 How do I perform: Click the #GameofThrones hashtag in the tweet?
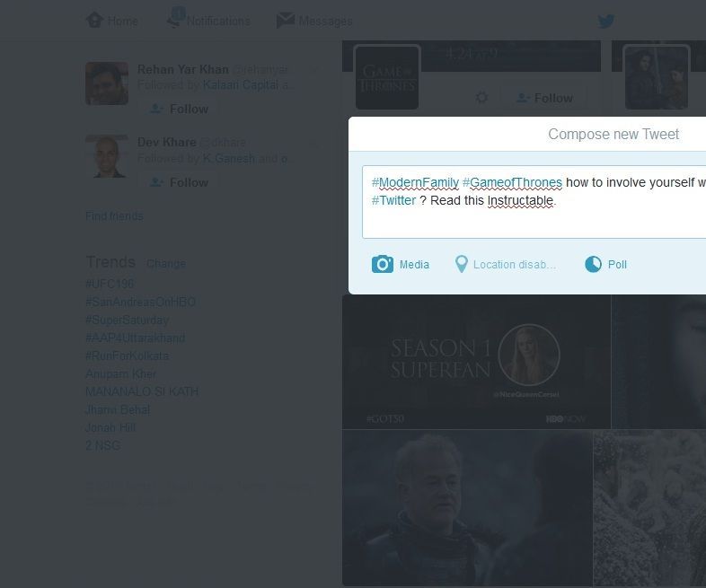coord(512,182)
